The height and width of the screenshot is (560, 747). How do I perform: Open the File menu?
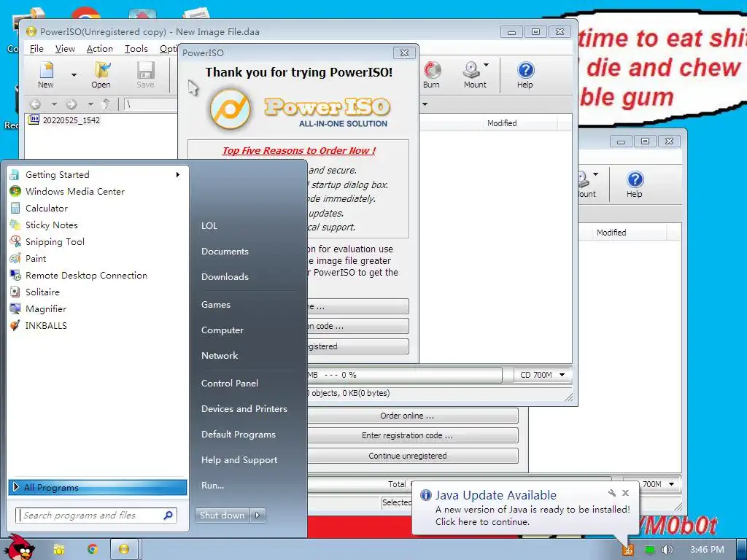tap(36, 49)
